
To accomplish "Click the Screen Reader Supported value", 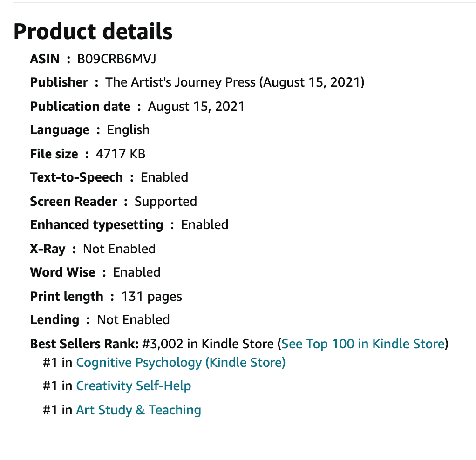I will click(166, 202).
